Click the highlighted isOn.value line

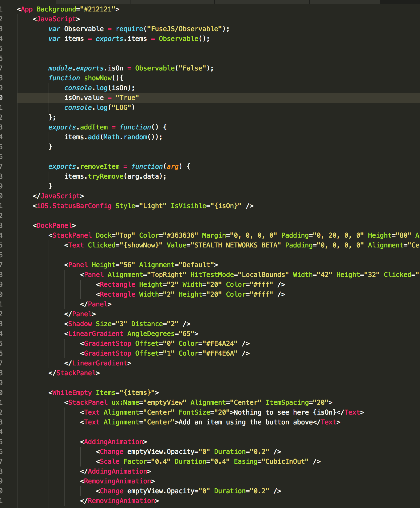tap(101, 98)
